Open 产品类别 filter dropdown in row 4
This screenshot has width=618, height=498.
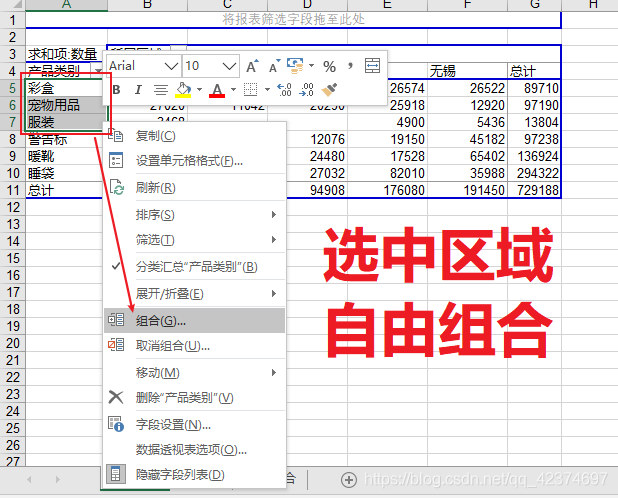97,71
